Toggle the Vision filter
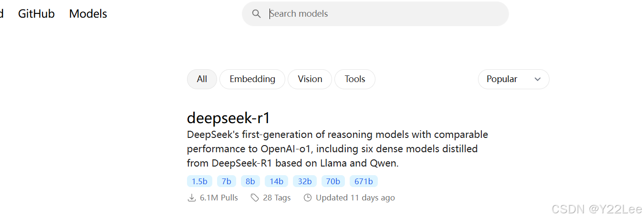Screen dimensions: 644x220 coord(310,79)
